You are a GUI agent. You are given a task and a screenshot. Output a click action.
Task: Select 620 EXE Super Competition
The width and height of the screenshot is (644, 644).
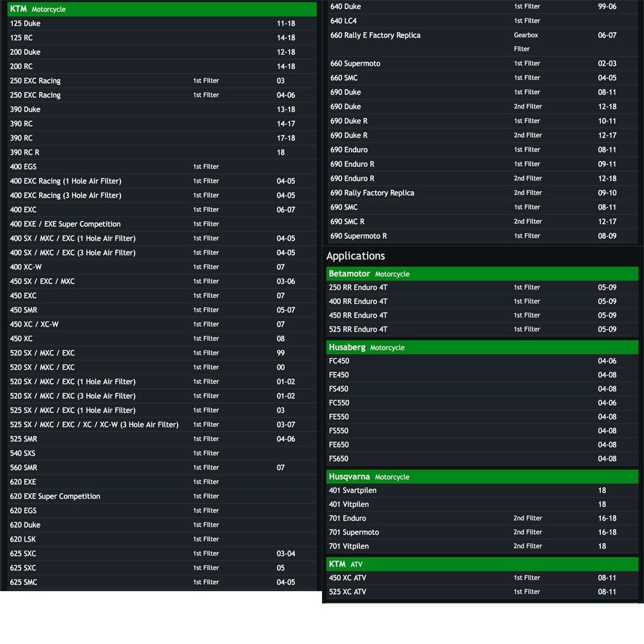162,497
